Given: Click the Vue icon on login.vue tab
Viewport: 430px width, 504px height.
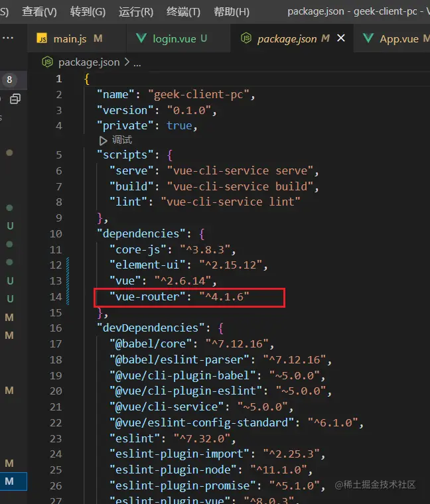Looking at the screenshot, I should (x=141, y=38).
